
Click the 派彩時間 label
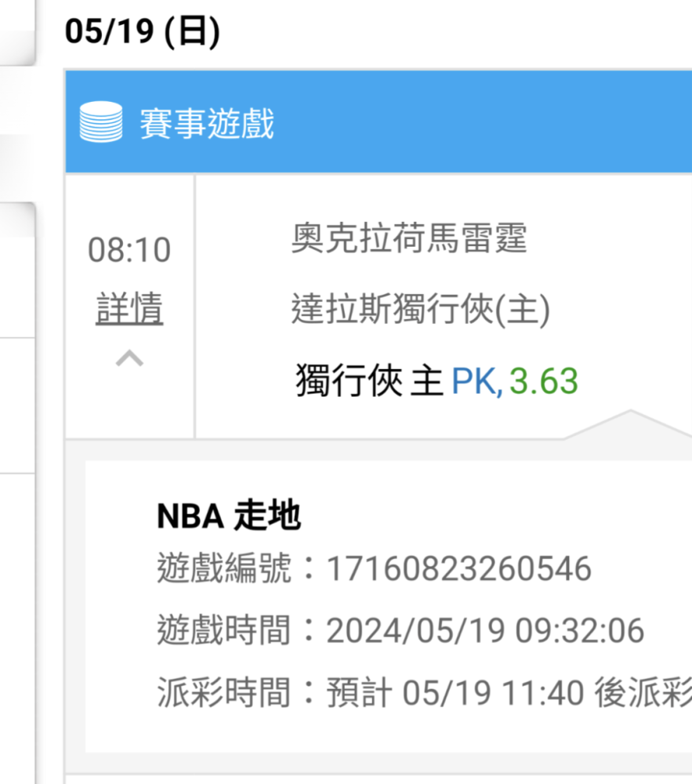(224, 692)
